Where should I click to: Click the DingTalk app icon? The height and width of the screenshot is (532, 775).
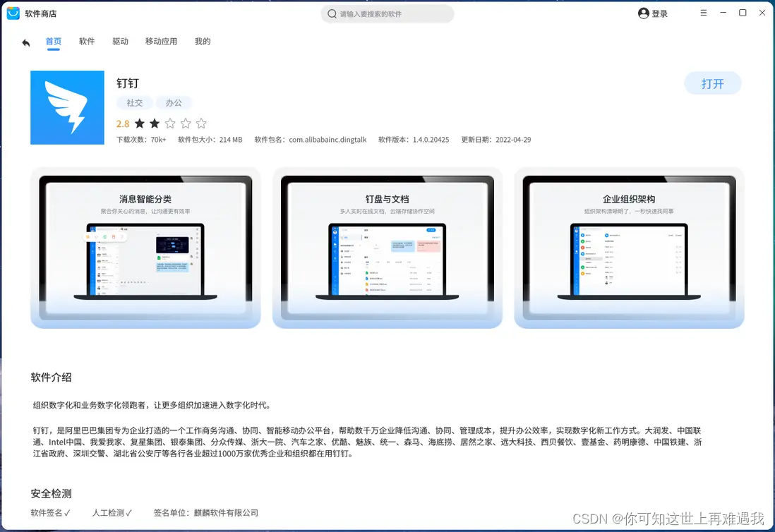(67, 108)
